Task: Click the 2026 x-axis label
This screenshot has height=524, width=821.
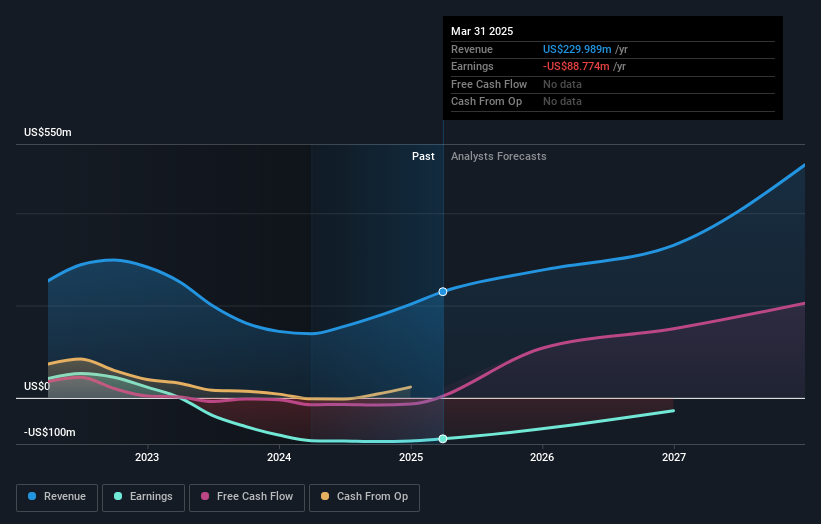Action: (542, 457)
